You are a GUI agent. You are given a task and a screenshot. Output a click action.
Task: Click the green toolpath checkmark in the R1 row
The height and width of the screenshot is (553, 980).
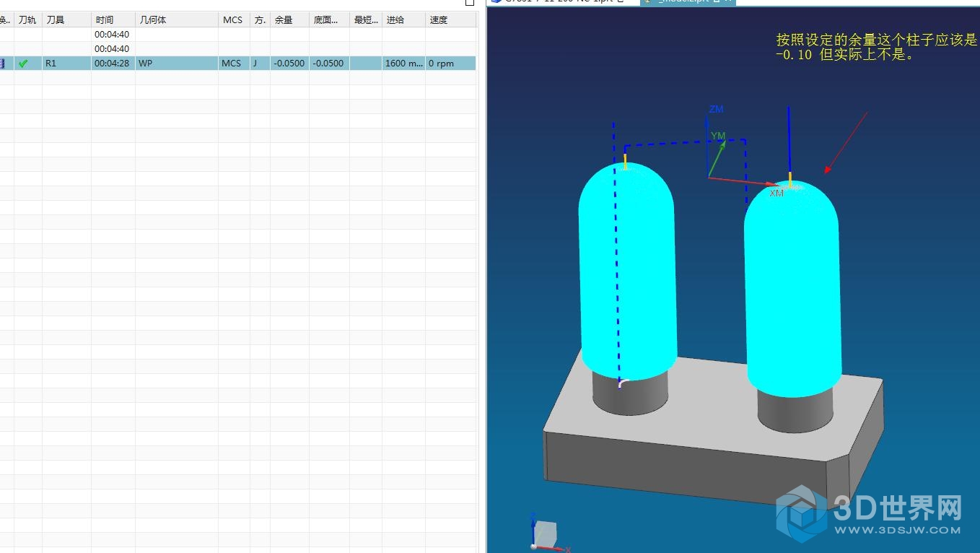tap(23, 64)
